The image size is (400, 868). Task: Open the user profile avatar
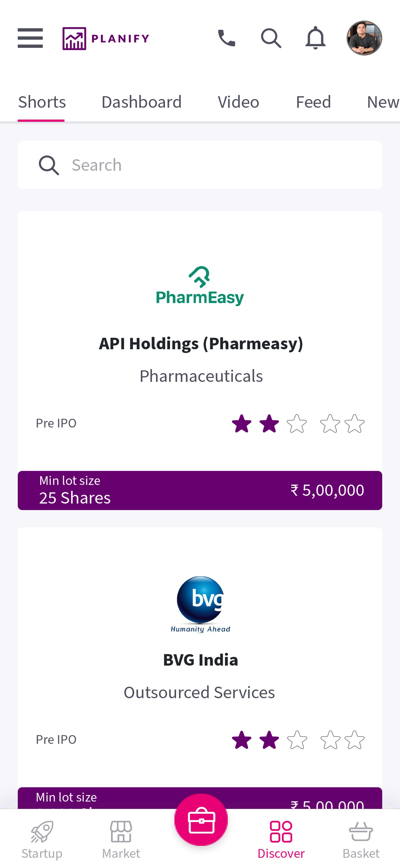tap(364, 38)
